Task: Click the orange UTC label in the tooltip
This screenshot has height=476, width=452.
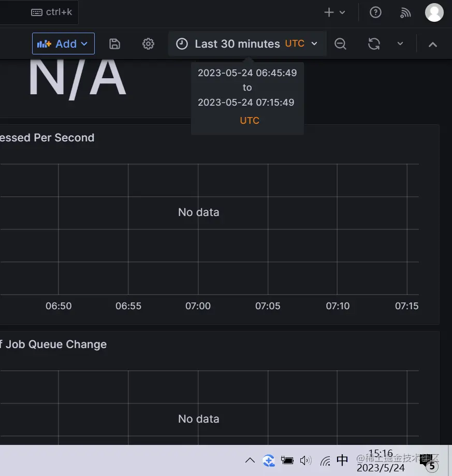Action: 250,121
